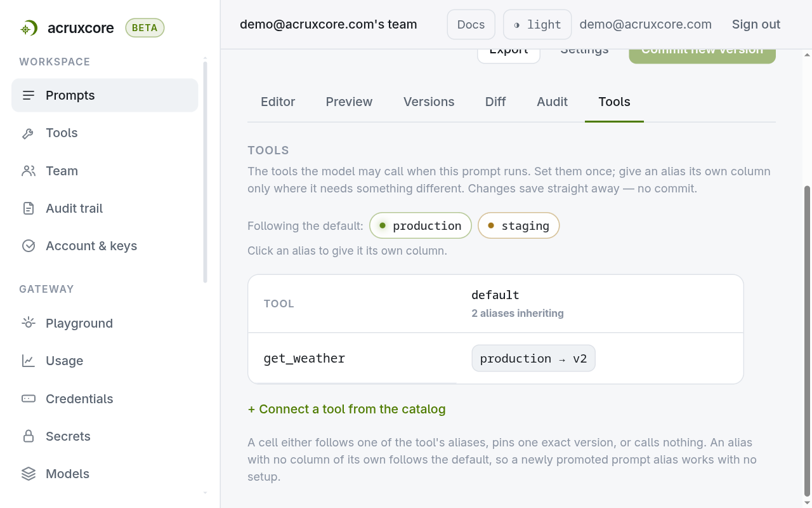Open the Prompts workspace menu item
This screenshot has height=508, width=812.
tap(105, 95)
